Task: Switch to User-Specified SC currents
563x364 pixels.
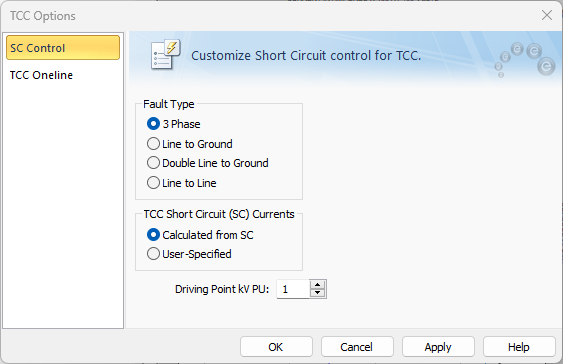Action: click(x=189, y=254)
